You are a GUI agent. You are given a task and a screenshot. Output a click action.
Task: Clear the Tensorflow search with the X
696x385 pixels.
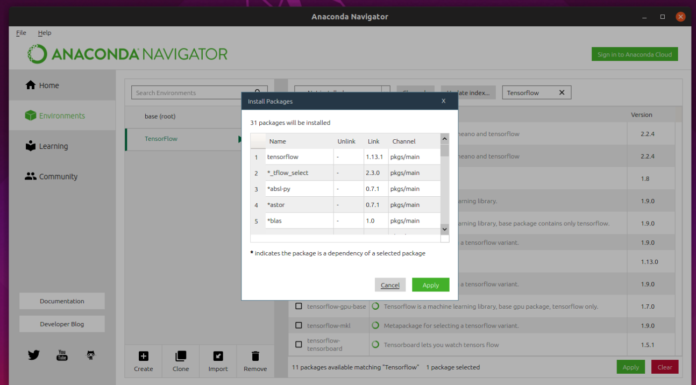pyautogui.click(x=562, y=92)
